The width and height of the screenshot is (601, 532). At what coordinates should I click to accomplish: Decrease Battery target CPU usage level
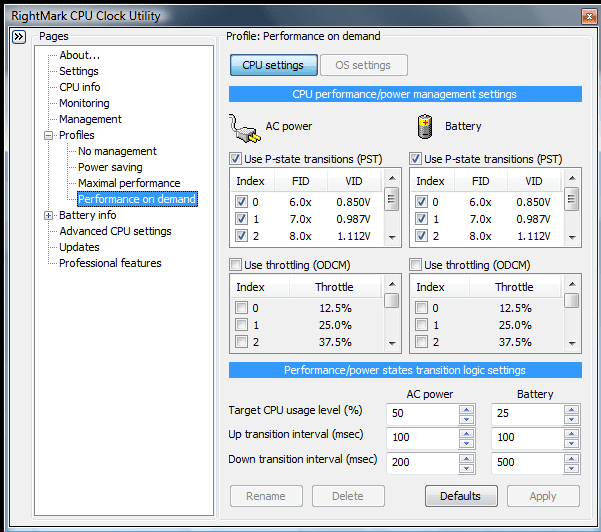tap(571, 419)
